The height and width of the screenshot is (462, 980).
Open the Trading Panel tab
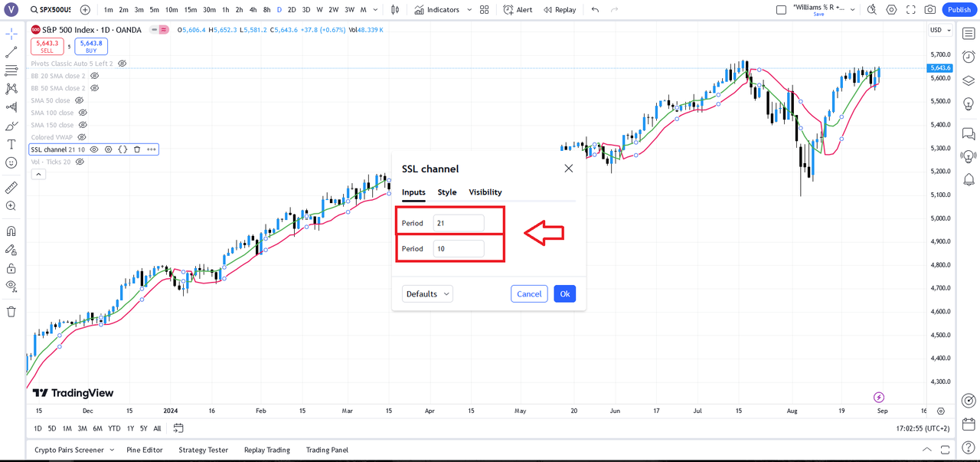(327, 450)
